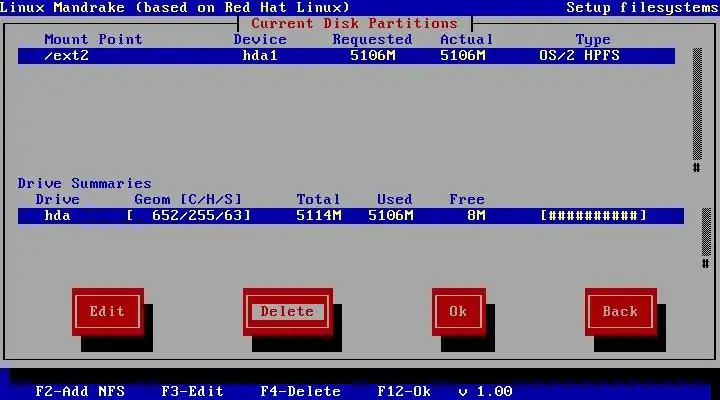This screenshot has height=400, width=720.
Task: Click the partition list scrollbar # marker
Action: click(697, 168)
